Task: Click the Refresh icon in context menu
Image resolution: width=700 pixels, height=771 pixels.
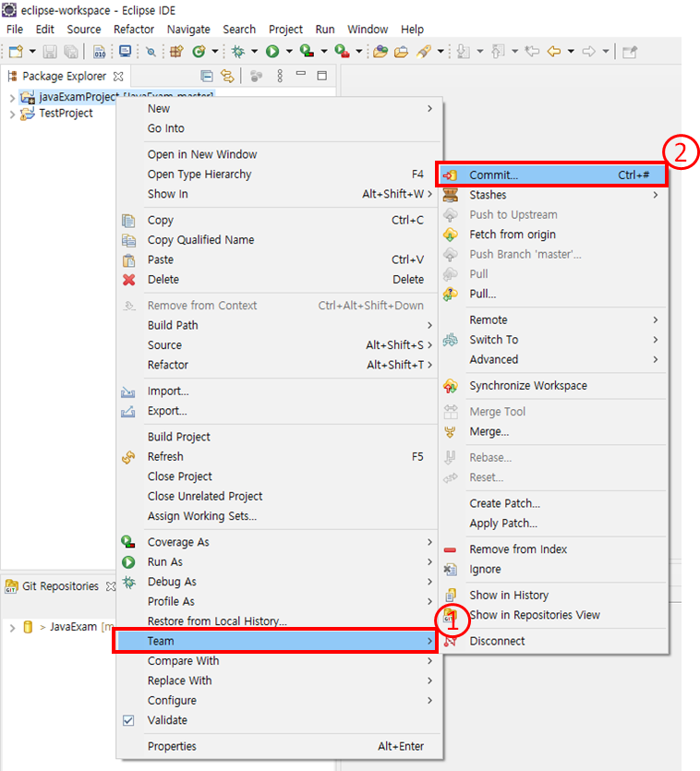Action: coord(128,457)
